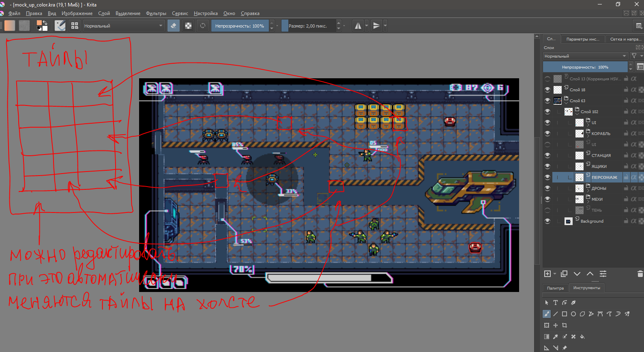Select the Transform tool
644x352 pixels.
547,325
